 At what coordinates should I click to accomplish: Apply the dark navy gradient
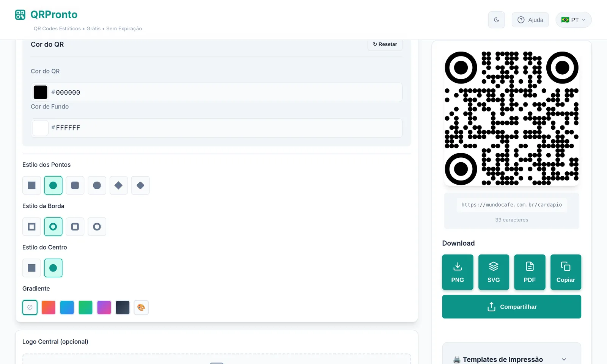coord(123,308)
